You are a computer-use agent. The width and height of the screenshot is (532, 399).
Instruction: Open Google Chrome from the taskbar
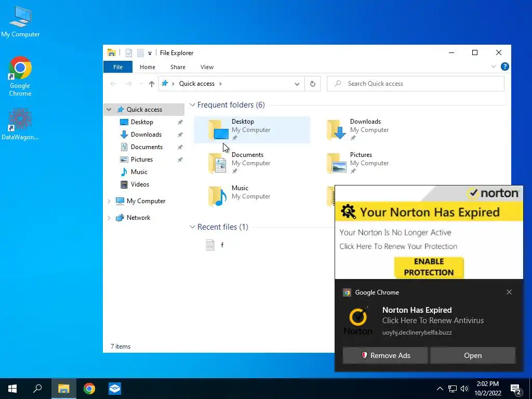(89, 389)
